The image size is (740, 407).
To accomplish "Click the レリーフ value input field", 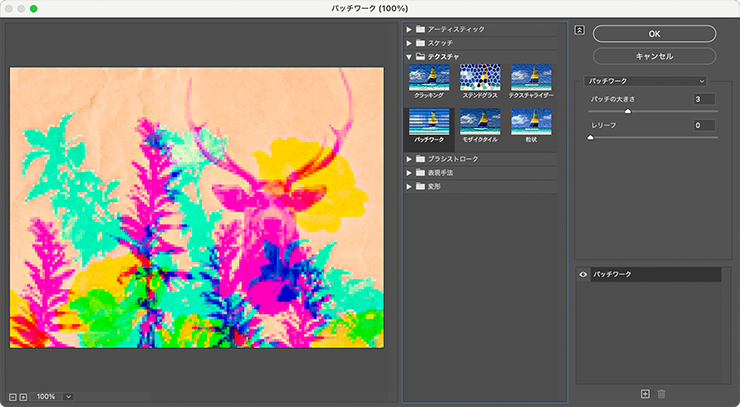I will click(704, 126).
